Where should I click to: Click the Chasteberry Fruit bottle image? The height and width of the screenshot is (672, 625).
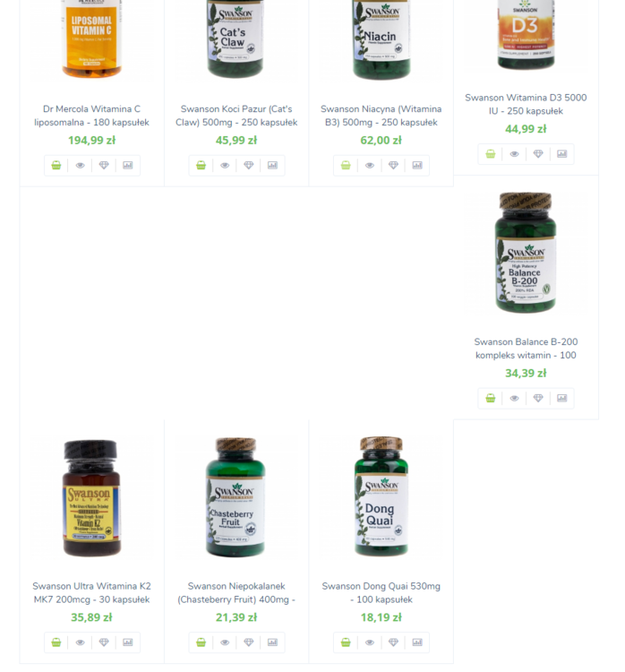click(x=235, y=497)
